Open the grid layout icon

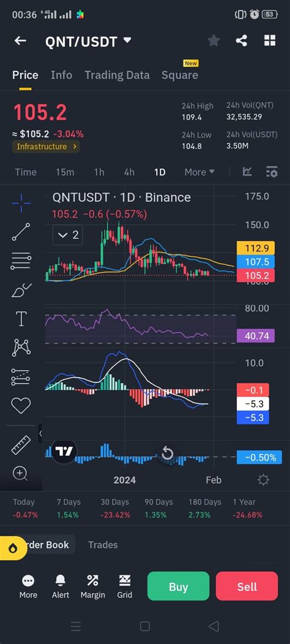269,40
